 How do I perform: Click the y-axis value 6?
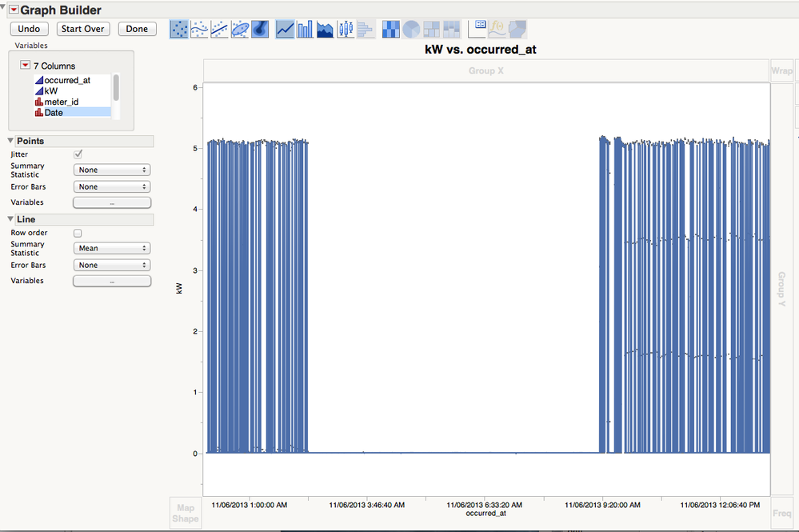pyautogui.click(x=195, y=88)
